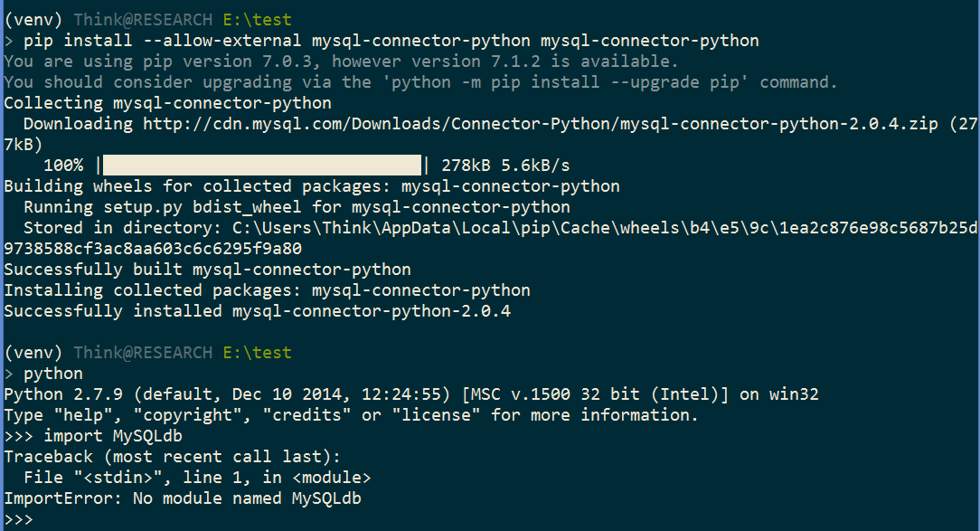The height and width of the screenshot is (531, 980).
Task: Click the 'Successfully built mysql-connector-python' line
Action: [208, 270]
